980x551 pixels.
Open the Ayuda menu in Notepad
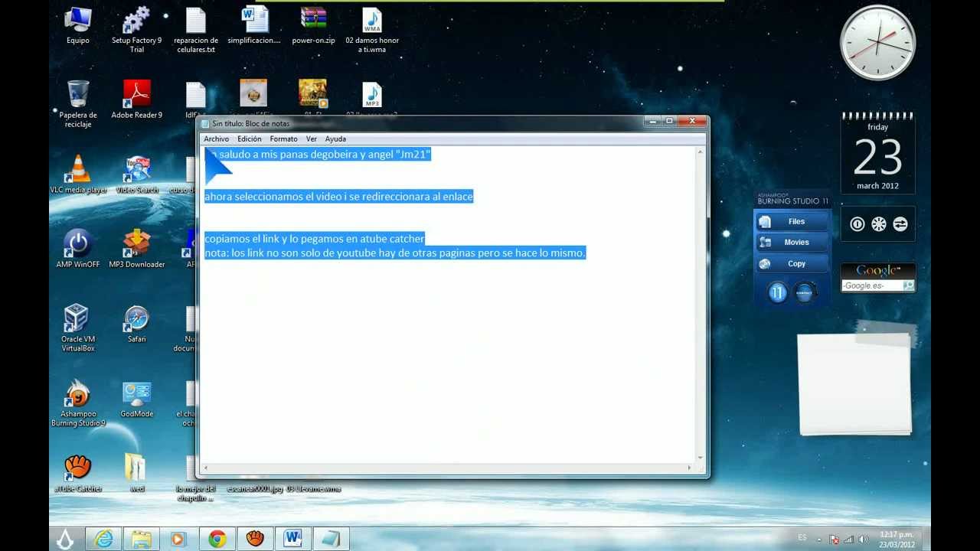[335, 139]
